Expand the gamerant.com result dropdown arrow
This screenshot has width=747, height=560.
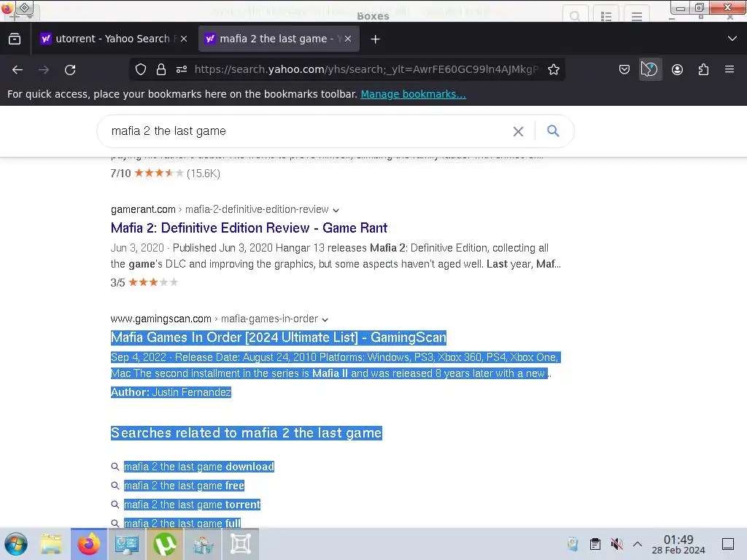[x=336, y=210]
